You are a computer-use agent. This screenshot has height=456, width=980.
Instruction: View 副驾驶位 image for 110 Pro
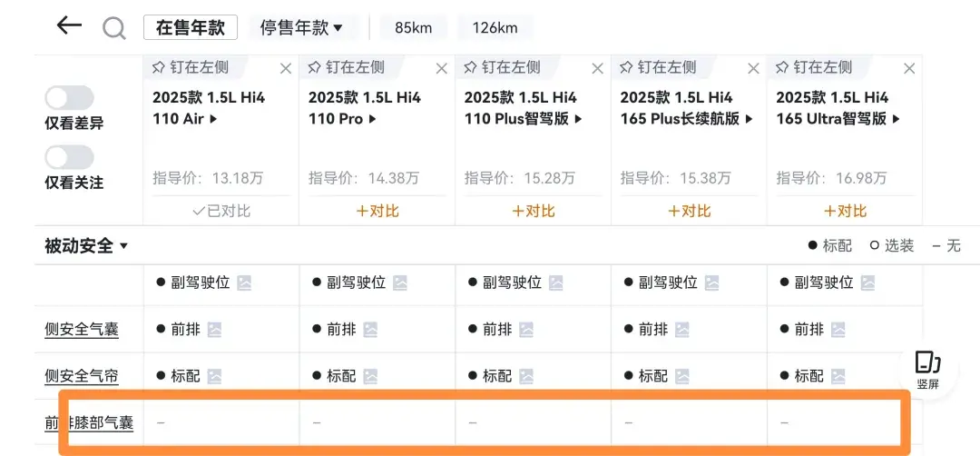coord(400,283)
